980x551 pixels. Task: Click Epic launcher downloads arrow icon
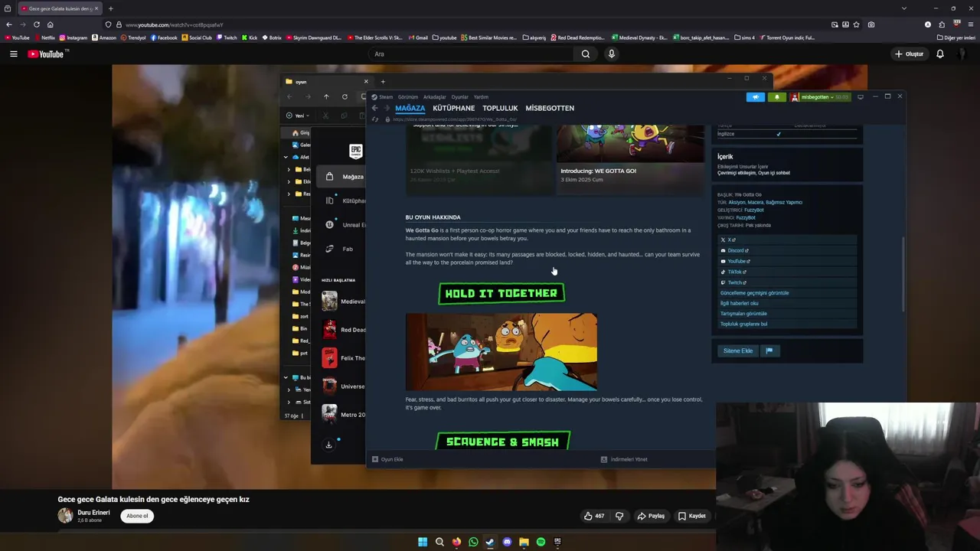328,445
